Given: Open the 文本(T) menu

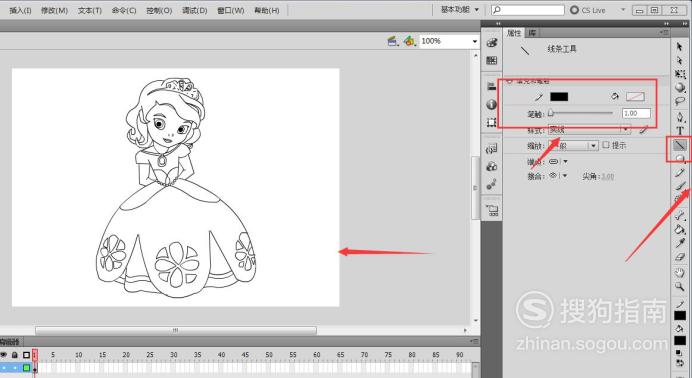Looking at the screenshot, I should coord(90,10).
